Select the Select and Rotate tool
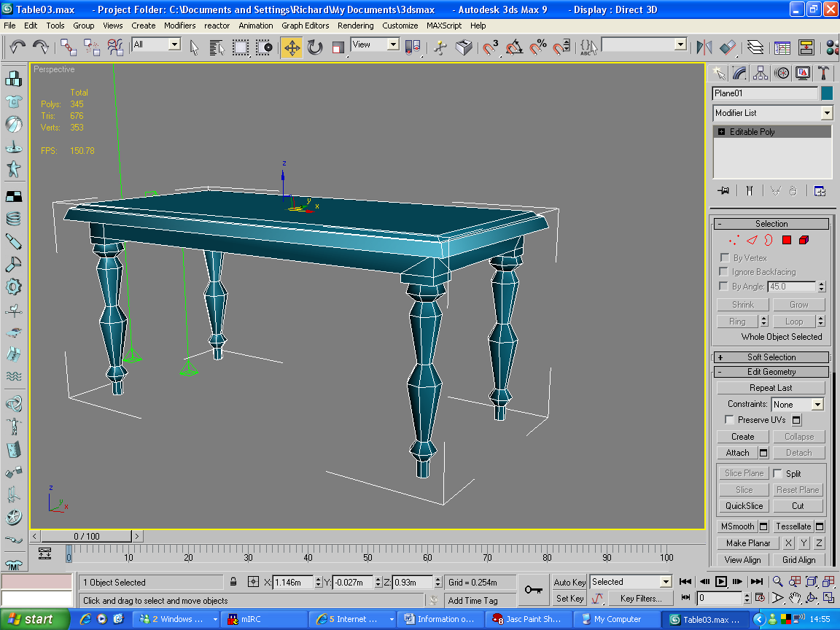Image resolution: width=840 pixels, height=630 pixels. coord(315,47)
